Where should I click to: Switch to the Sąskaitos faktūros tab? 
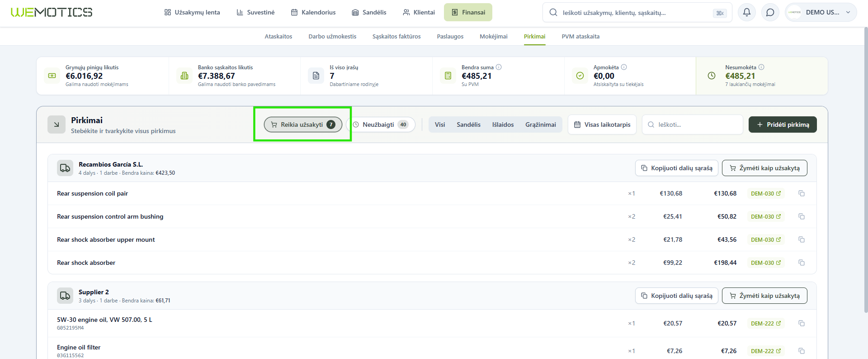click(x=396, y=37)
